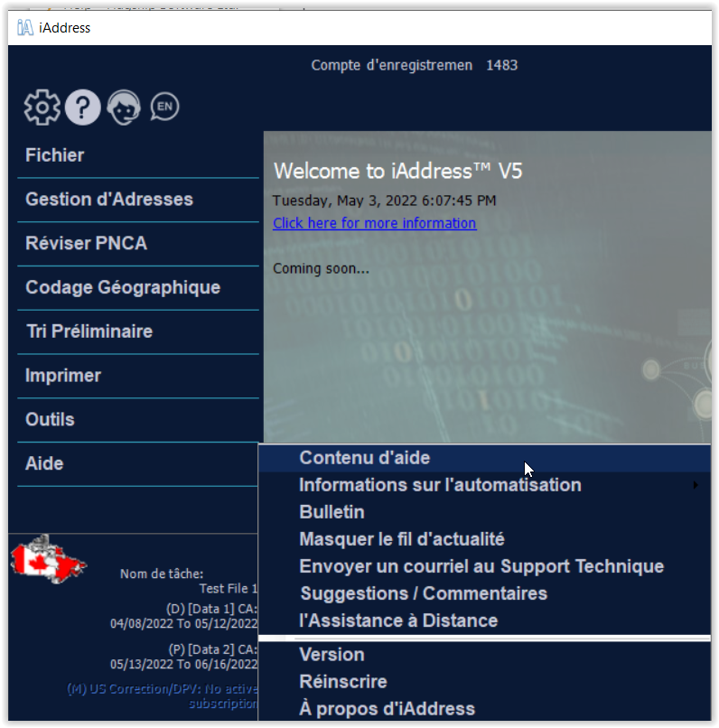Select Informations sur l'automatisation entry

484,485
